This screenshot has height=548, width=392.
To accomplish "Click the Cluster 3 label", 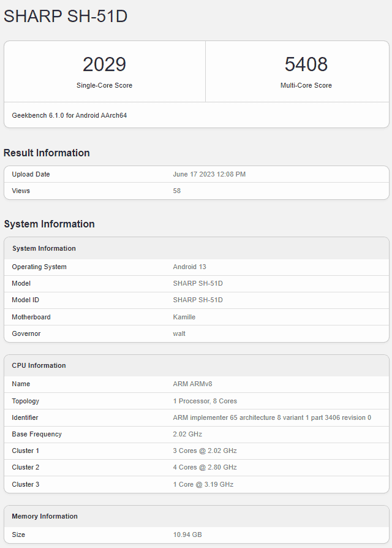I will pyautogui.click(x=26, y=484).
